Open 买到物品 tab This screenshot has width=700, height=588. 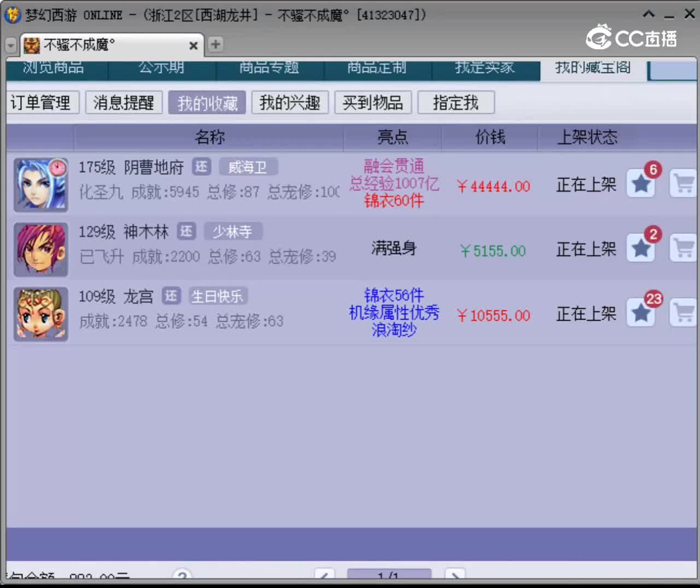[x=373, y=103]
